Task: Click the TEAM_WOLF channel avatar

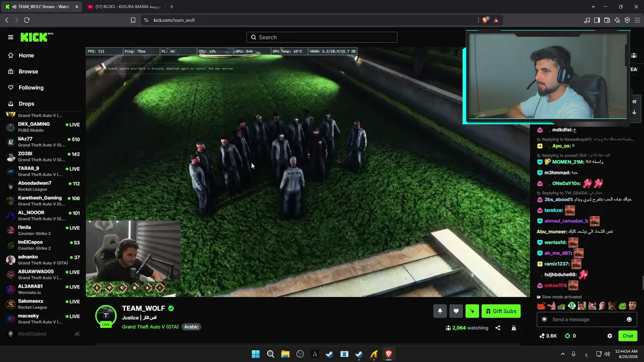Action: point(106,316)
